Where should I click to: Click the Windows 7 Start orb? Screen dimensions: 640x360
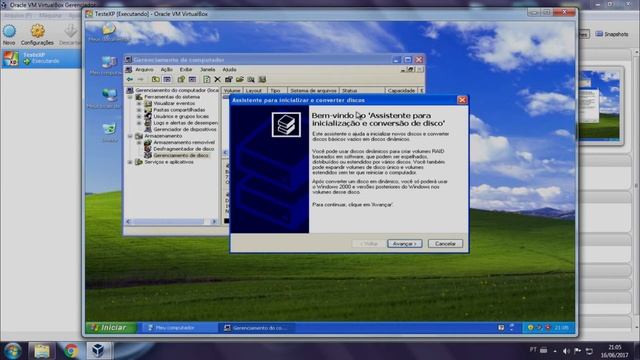click(12, 351)
